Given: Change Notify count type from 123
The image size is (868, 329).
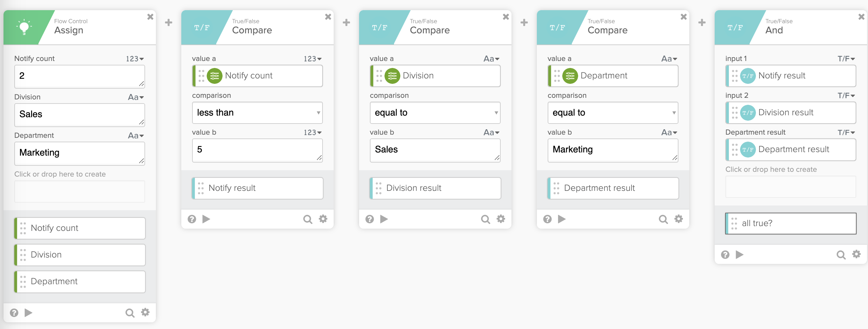Looking at the screenshot, I should click(x=135, y=59).
